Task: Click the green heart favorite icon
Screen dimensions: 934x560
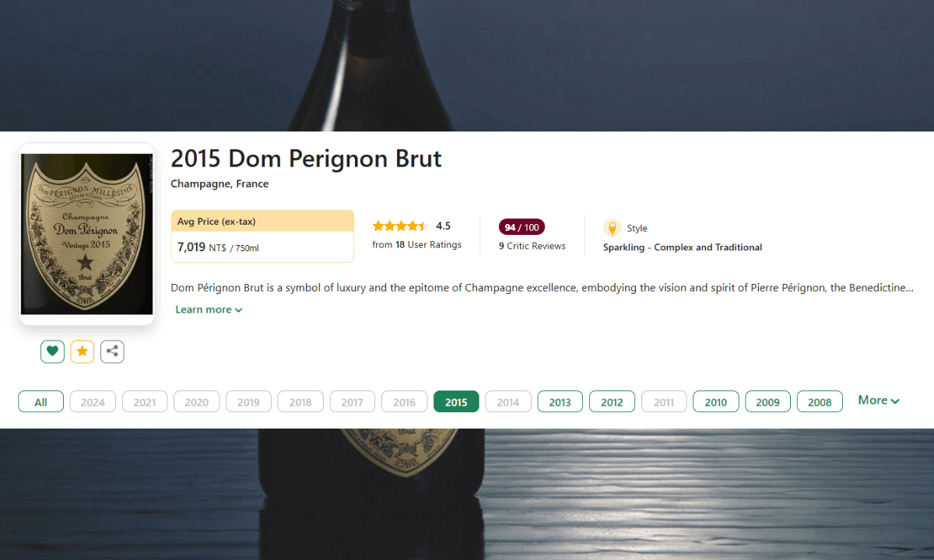Action: pyautogui.click(x=52, y=352)
